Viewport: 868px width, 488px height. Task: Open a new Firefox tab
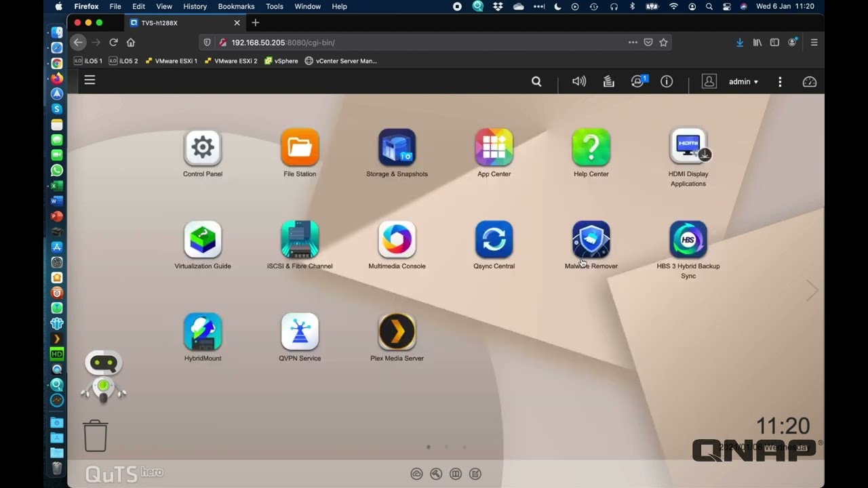click(x=256, y=22)
